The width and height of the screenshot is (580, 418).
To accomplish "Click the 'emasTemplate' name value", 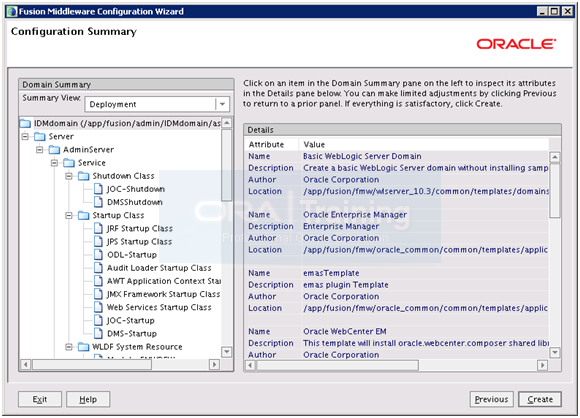I will click(x=331, y=273).
